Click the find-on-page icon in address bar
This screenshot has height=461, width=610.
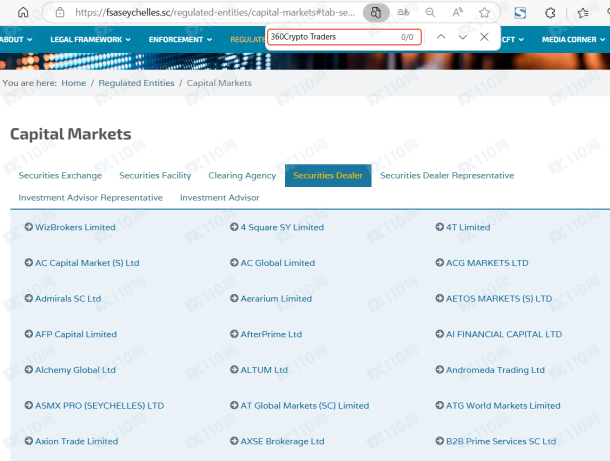tap(376, 13)
